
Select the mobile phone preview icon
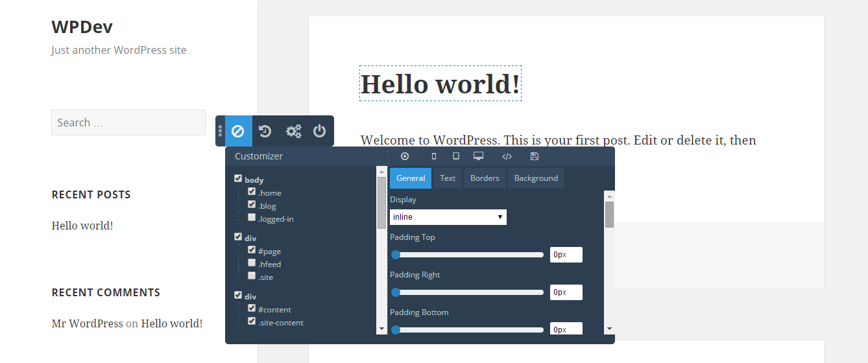[434, 156]
